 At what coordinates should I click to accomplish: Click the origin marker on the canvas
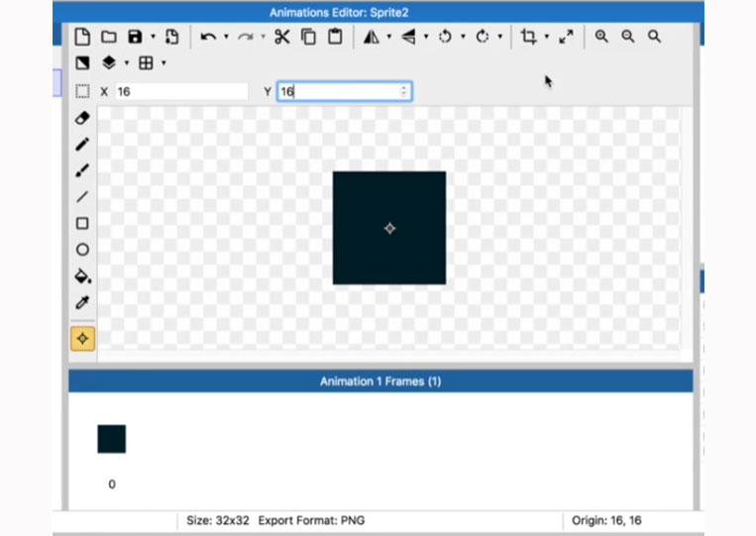389,229
